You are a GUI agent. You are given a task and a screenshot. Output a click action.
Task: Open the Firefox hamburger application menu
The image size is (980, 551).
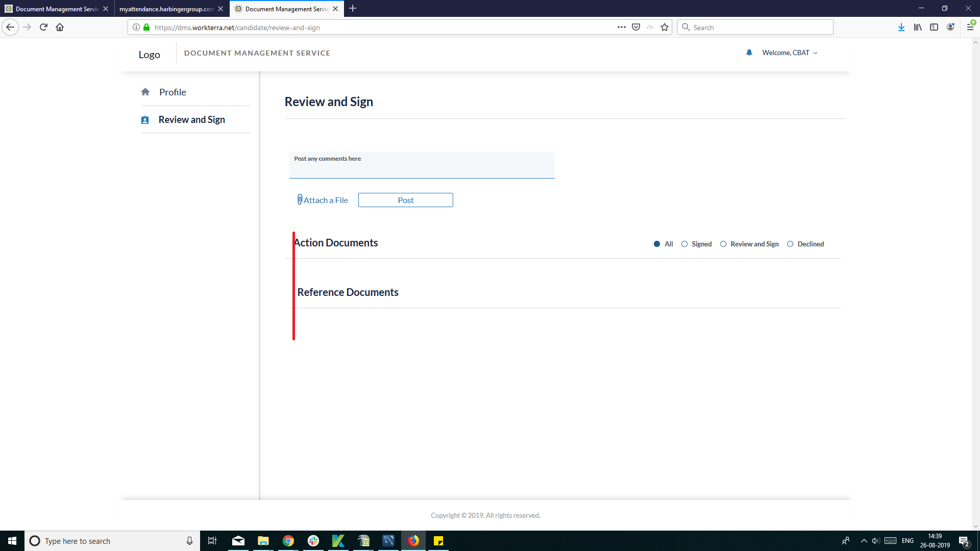(x=970, y=28)
